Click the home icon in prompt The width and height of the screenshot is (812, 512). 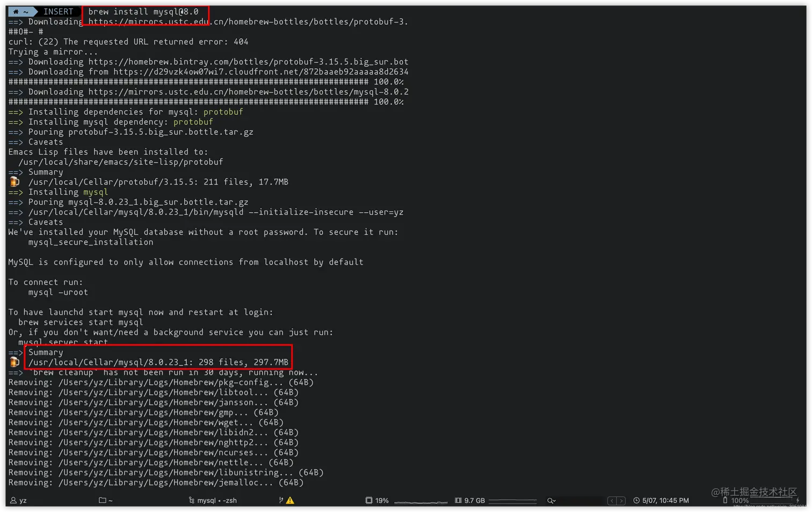pyautogui.click(x=16, y=11)
